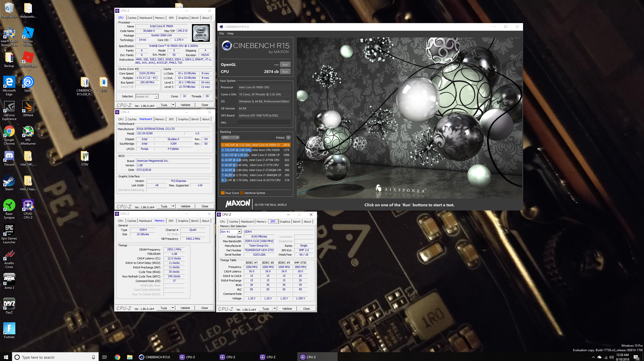644x361 pixels.
Task: Open Google Chrome desktop shortcut
Action: coord(9,135)
